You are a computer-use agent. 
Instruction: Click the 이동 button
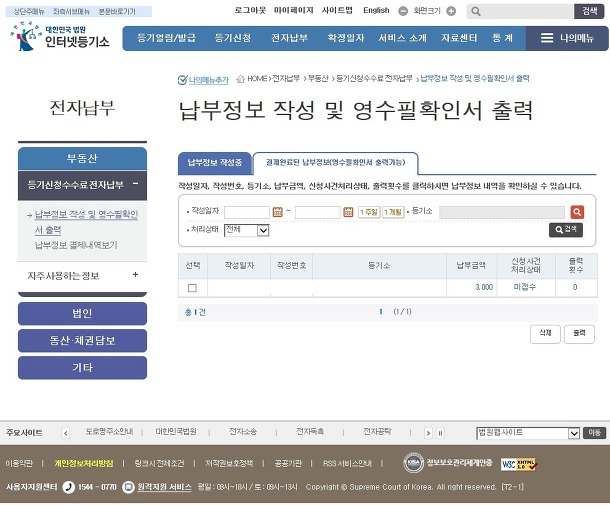pyautogui.click(x=594, y=433)
